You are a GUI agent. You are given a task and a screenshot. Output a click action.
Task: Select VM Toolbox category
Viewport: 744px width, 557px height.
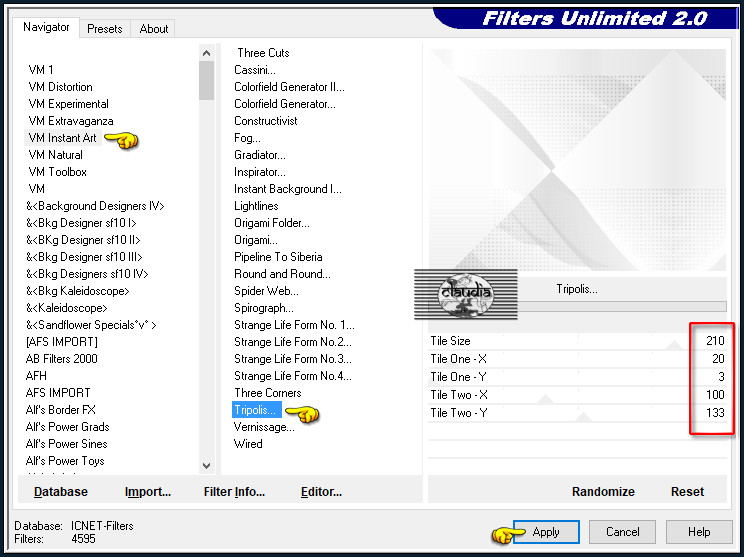click(57, 172)
